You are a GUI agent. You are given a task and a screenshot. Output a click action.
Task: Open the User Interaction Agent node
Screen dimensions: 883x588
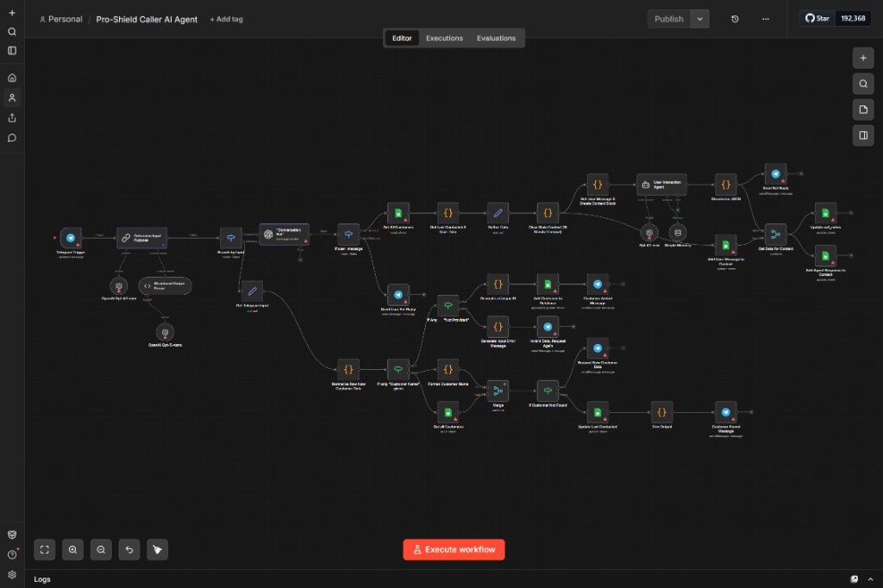click(661, 185)
